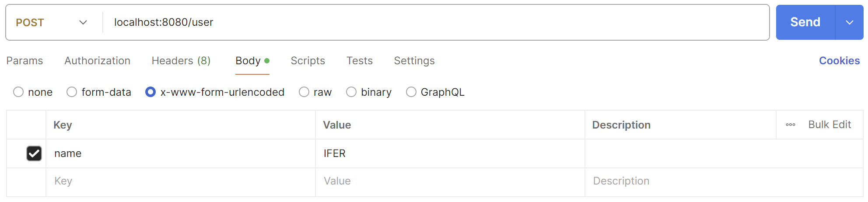The image size is (868, 202).
Task: Expand the Send options arrow
Action: (849, 23)
